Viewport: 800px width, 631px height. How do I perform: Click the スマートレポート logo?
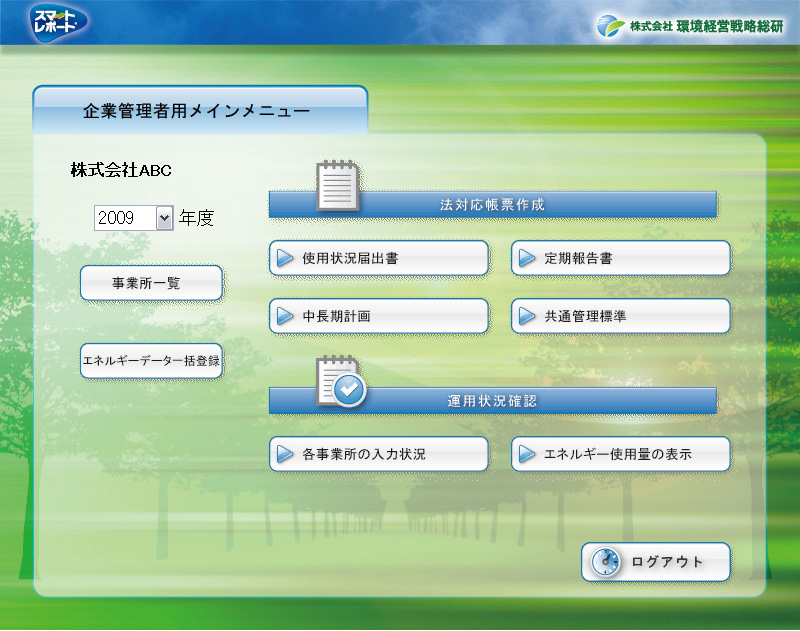(58, 22)
